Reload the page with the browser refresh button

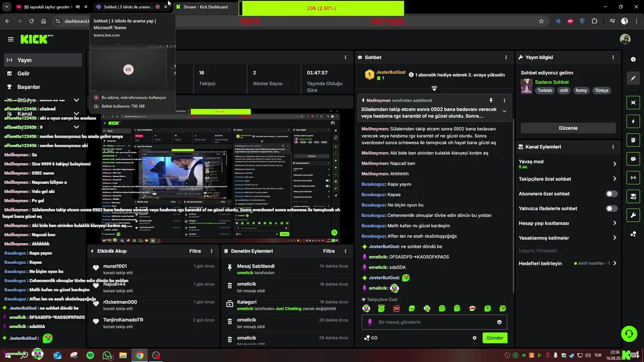coord(31,21)
